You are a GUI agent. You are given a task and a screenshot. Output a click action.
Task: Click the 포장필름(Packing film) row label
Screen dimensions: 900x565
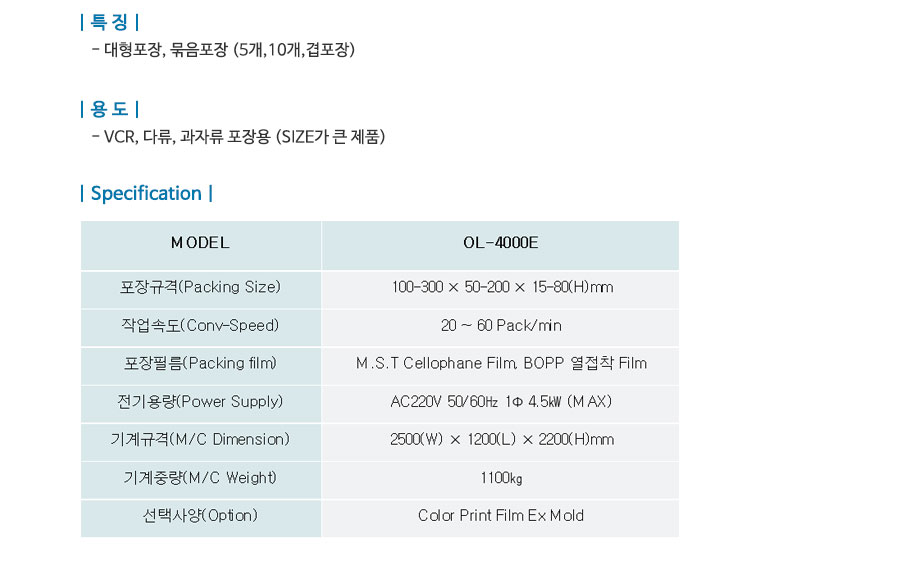click(200, 363)
